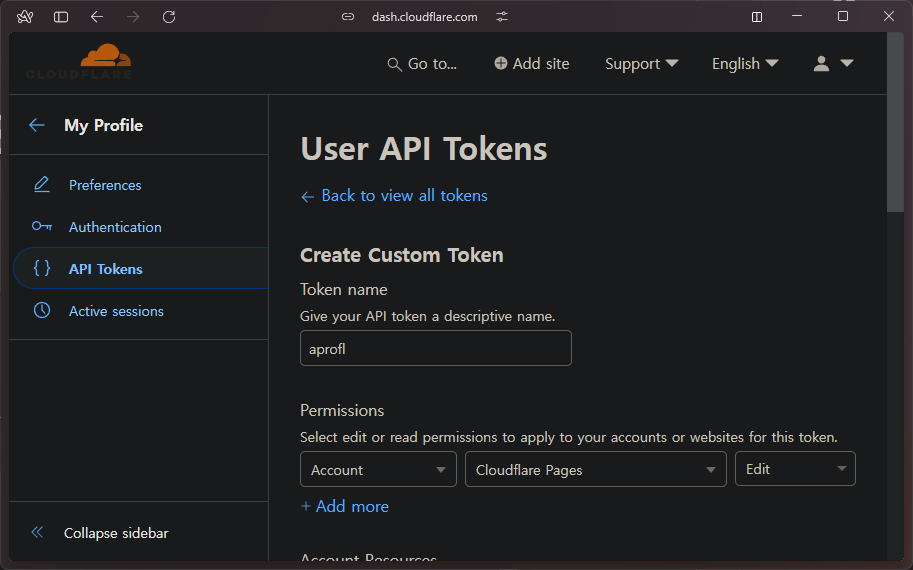913x570 pixels.
Task: Click the search magnifier icon
Action: tap(394, 64)
